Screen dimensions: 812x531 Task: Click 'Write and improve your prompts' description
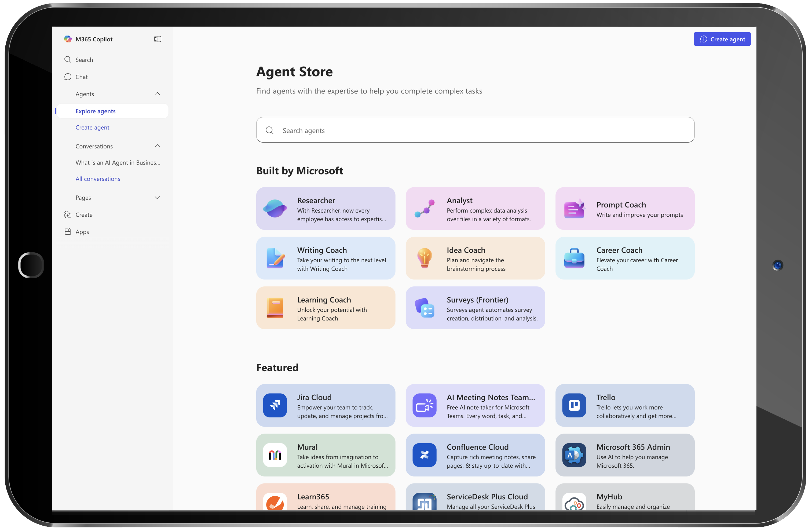[639, 215]
